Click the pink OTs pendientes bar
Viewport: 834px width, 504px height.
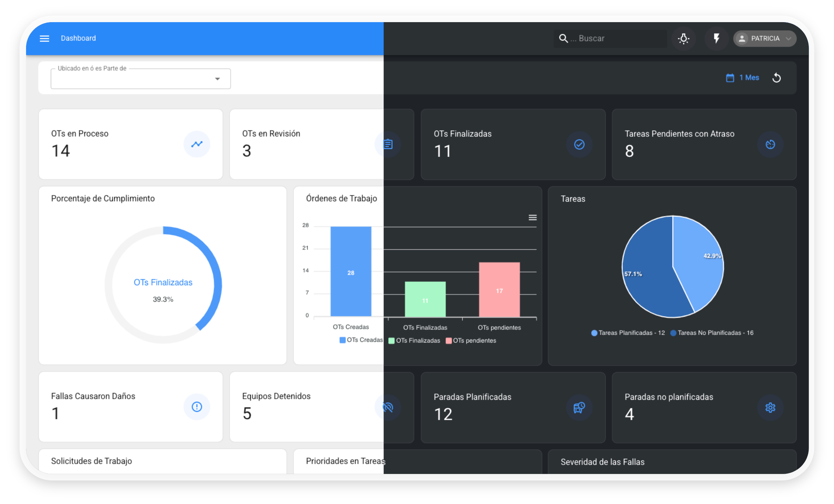pyautogui.click(x=499, y=289)
